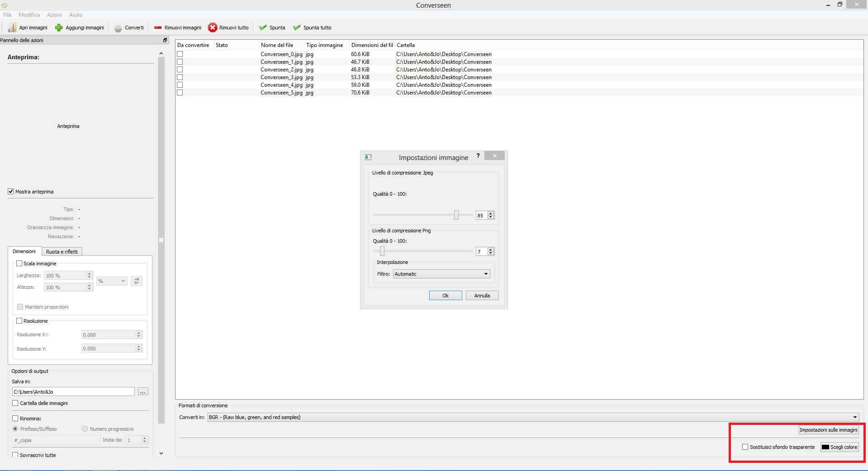The height and width of the screenshot is (471, 868).
Task: Enable Sostituisci sfondo trasparente checkbox
Action: coord(745,447)
